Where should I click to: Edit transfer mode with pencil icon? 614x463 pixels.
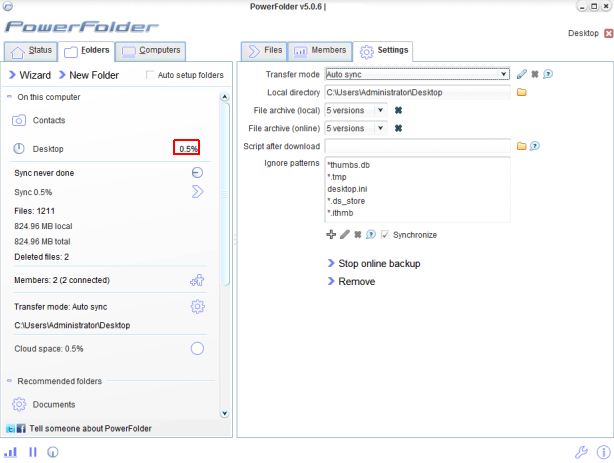coord(522,74)
